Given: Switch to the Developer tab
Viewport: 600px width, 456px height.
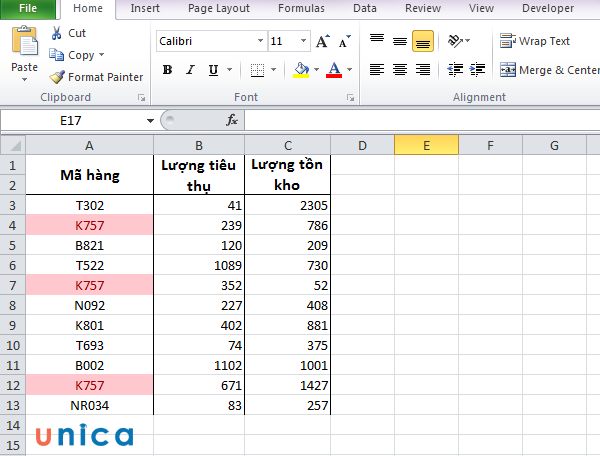Looking at the screenshot, I should tap(548, 8).
